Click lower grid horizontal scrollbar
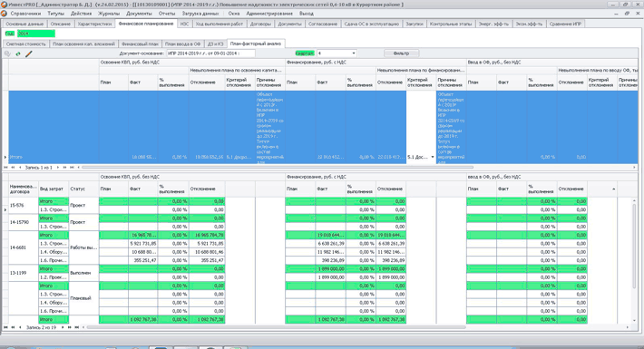The image size is (644, 349). click(276, 327)
